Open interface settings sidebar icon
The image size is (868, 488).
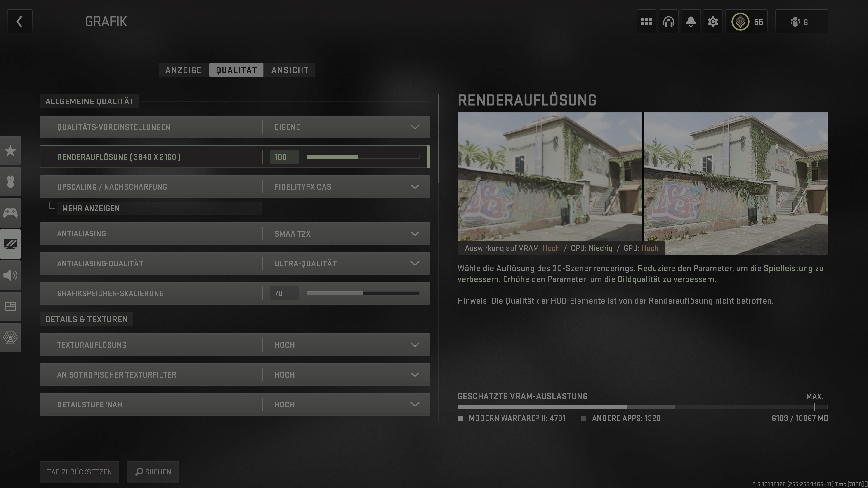(x=10, y=306)
